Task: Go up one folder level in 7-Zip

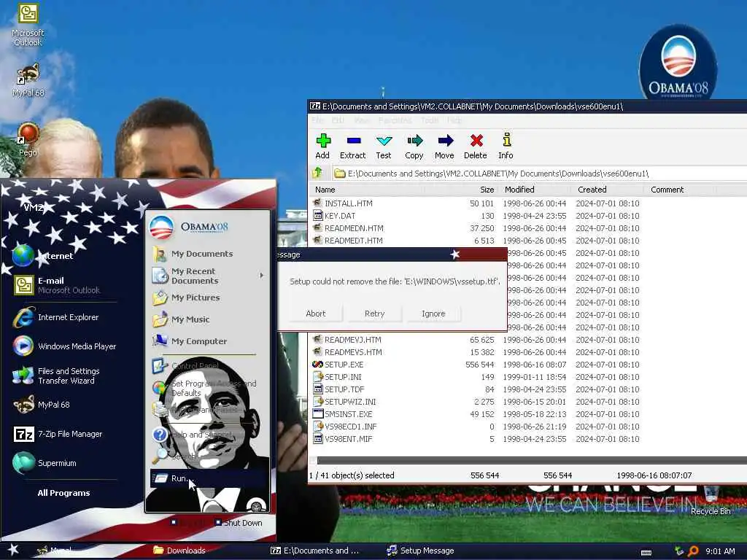Action: pos(318,173)
